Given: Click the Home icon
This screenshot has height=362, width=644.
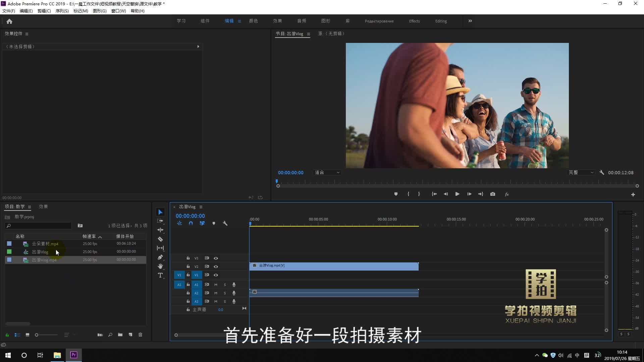Looking at the screenshot, I should (x=9, y=21).
